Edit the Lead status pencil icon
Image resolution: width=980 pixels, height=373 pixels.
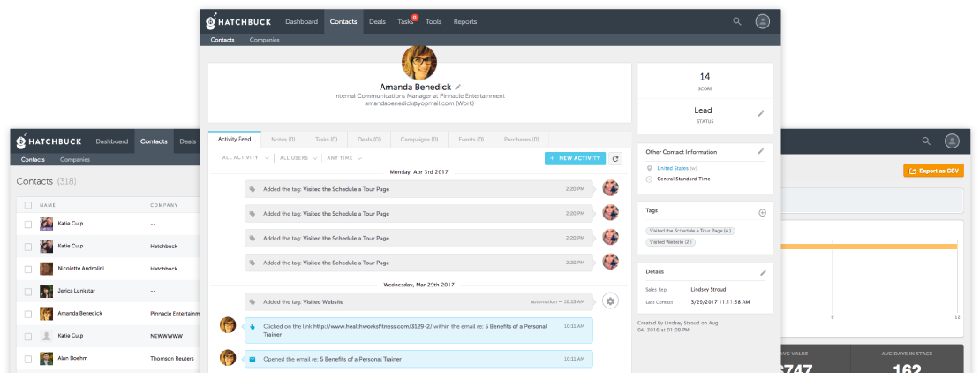click(x=761, y=114)
